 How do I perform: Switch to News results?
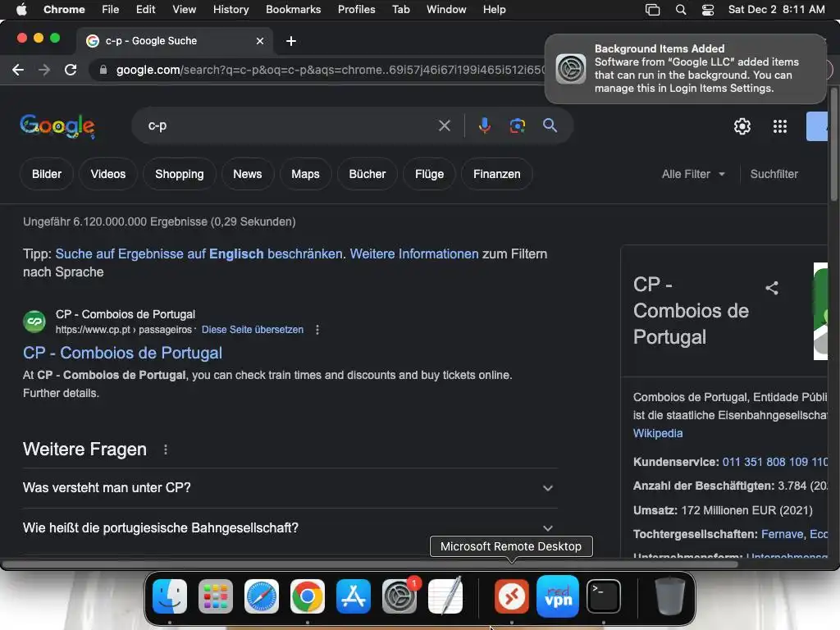[x=248, y=174]
